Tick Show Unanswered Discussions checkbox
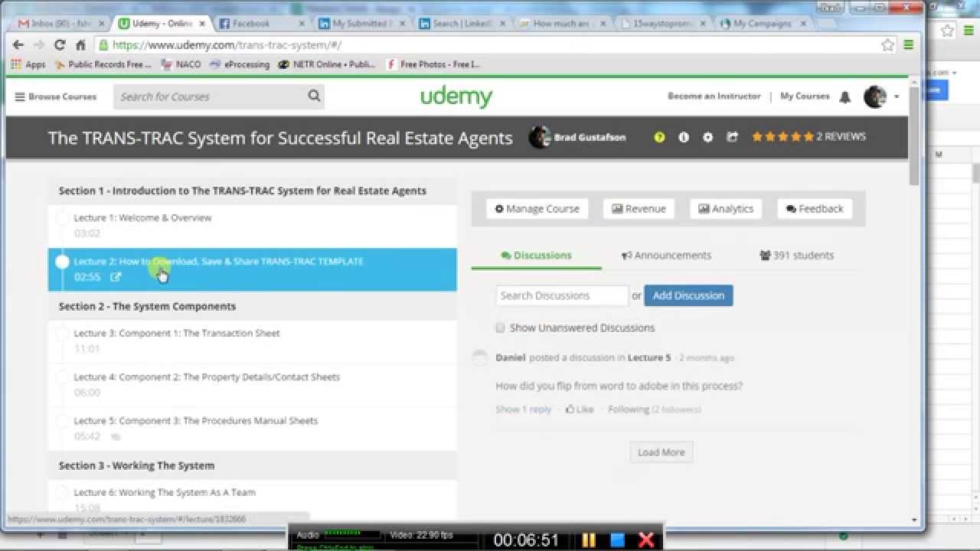This screenshot has width=980, height=551. tap(501, 328)
